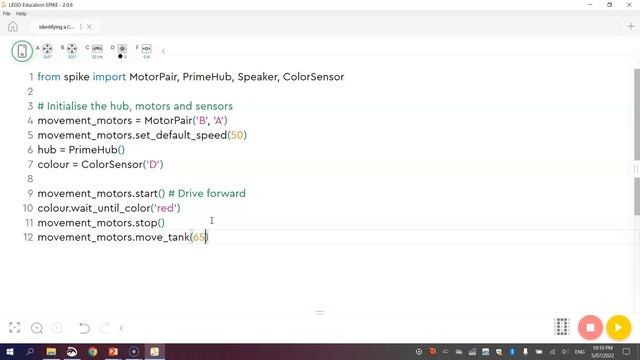The height and width of the screenshot is (360, 640).
Task: Click movement_motors.stop() on line 11
Action: (101, 223)
